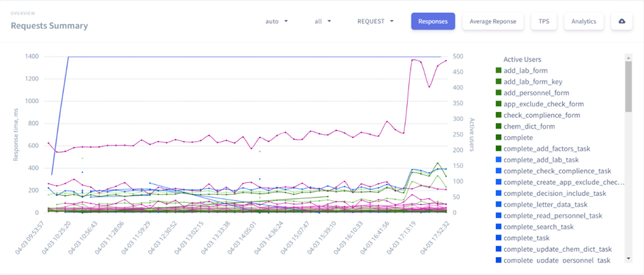The height and width of the screenshot is (275, 644).
Task: Toggle add_personnel_form legend swatch
Action: pos(498,93)
